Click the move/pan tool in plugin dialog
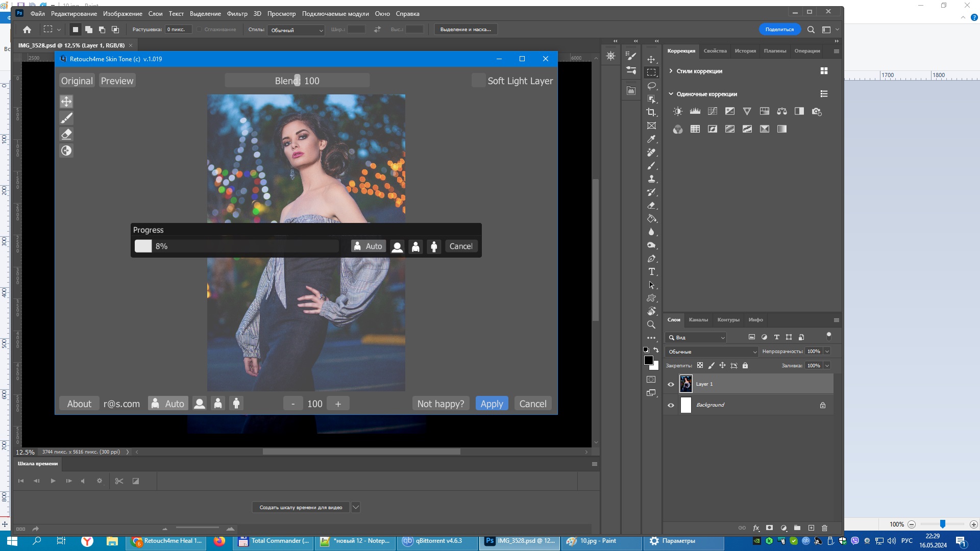980x551 pixels. (x=66, y=102)
